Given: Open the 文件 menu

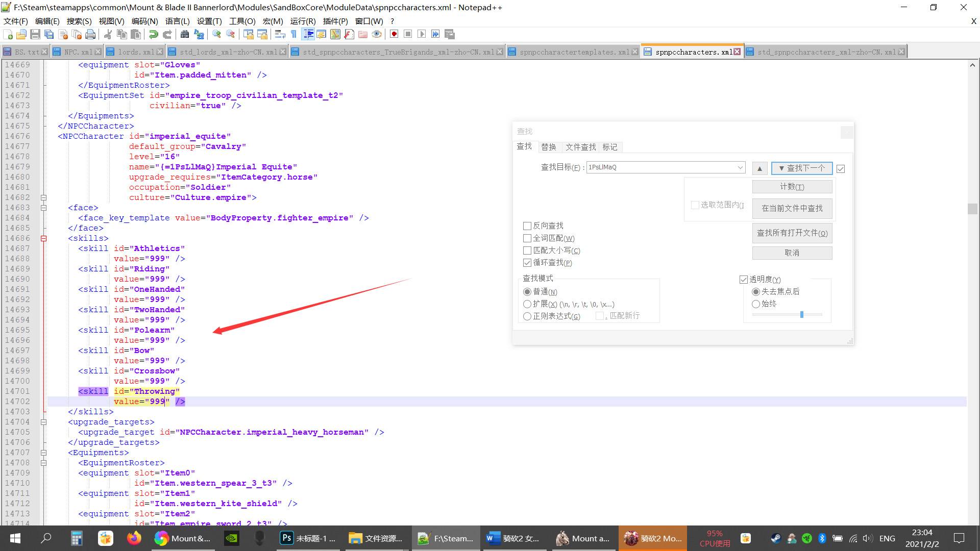Looking at the screenshot, I should [x=16, y=21].
